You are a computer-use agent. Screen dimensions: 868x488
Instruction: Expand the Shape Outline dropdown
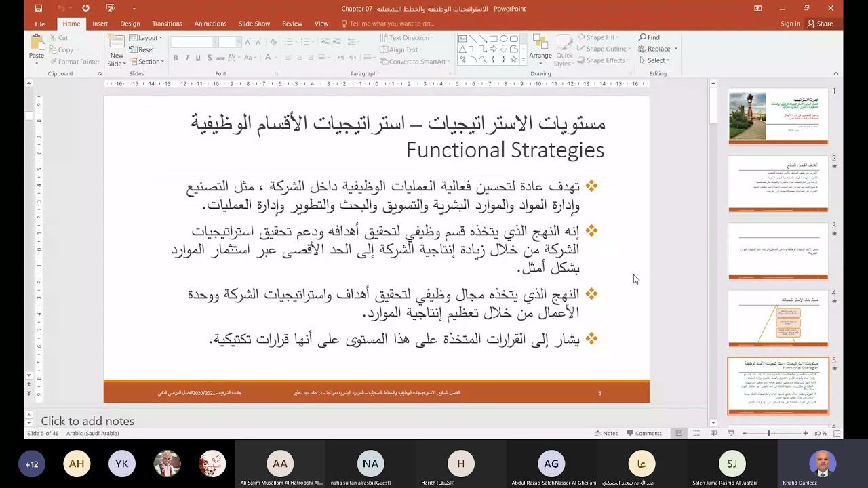604,49
